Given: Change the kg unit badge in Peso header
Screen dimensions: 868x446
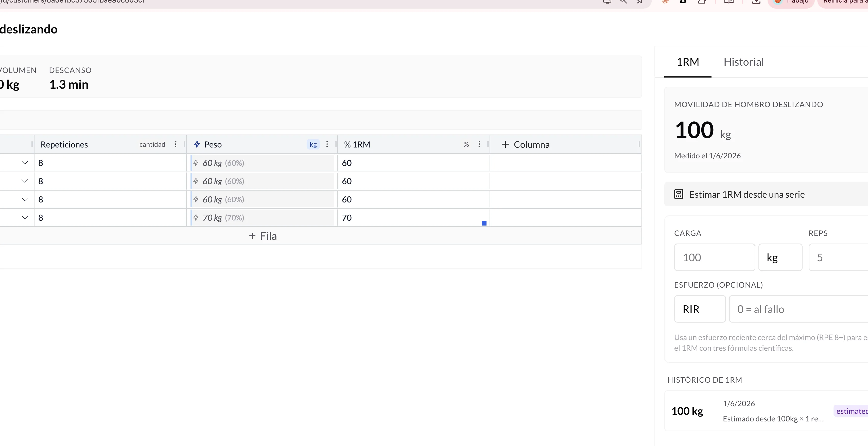Looking at the screenshot, I should pyautogui.click(x=313, y=144).
